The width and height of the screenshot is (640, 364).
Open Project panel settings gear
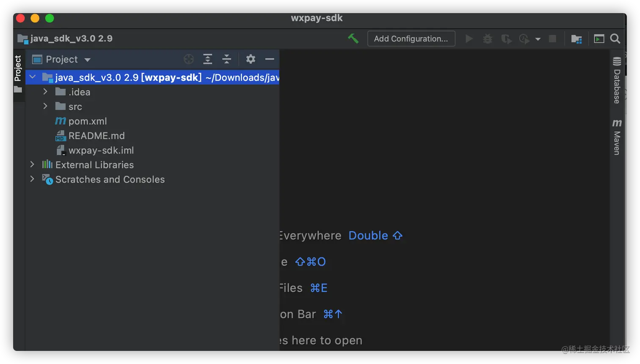click(251, 59)
